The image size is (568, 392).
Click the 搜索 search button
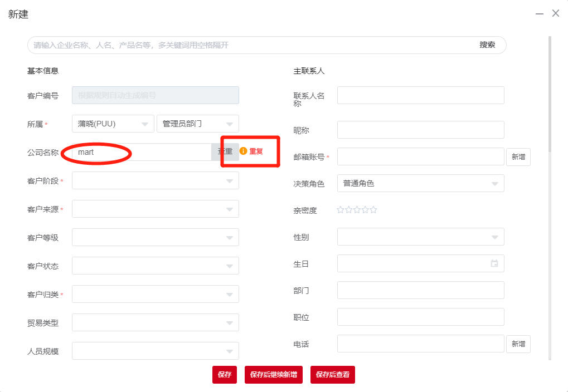tap(487, 45)
